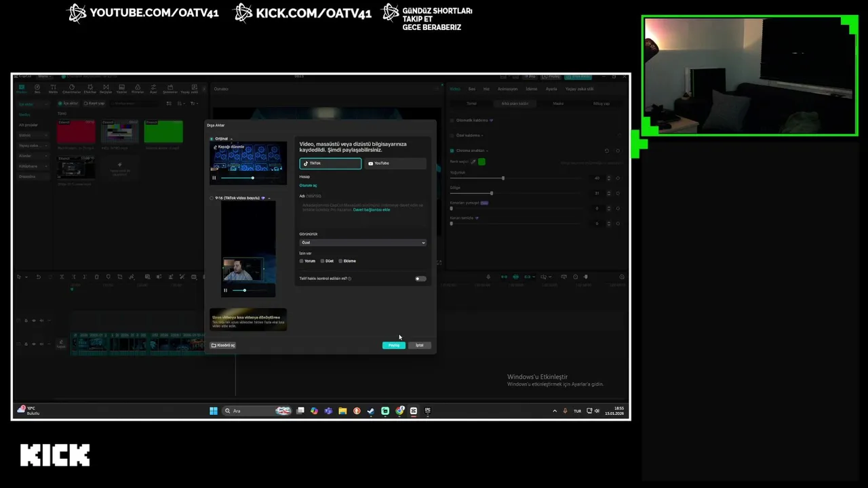Screen dimensions: 868x488
Task: Check the Düet permission checkbox
Action: (323, 261)
